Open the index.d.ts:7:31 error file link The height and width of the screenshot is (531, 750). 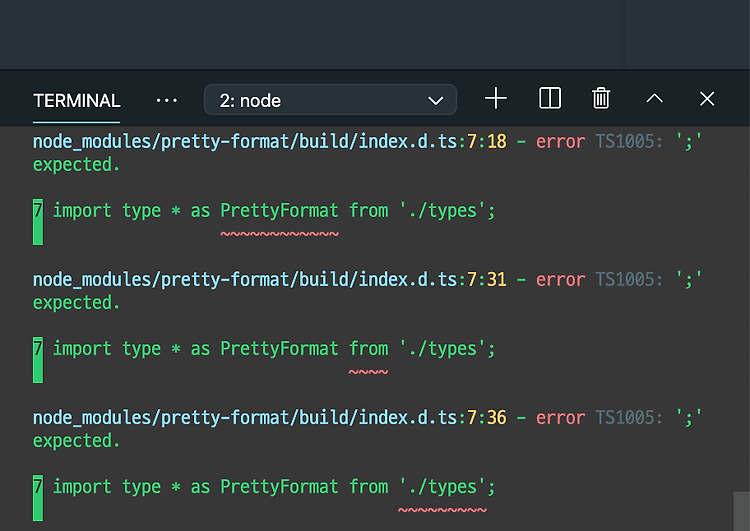point(270,280)
